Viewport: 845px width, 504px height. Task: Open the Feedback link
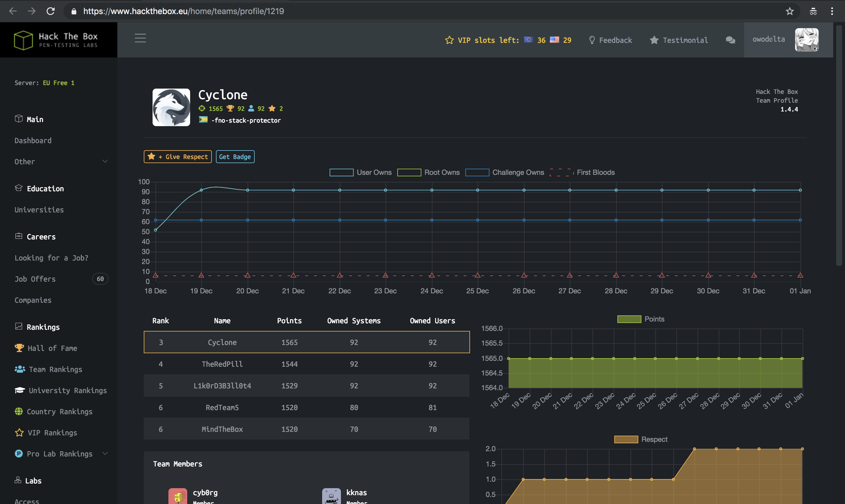610,40
